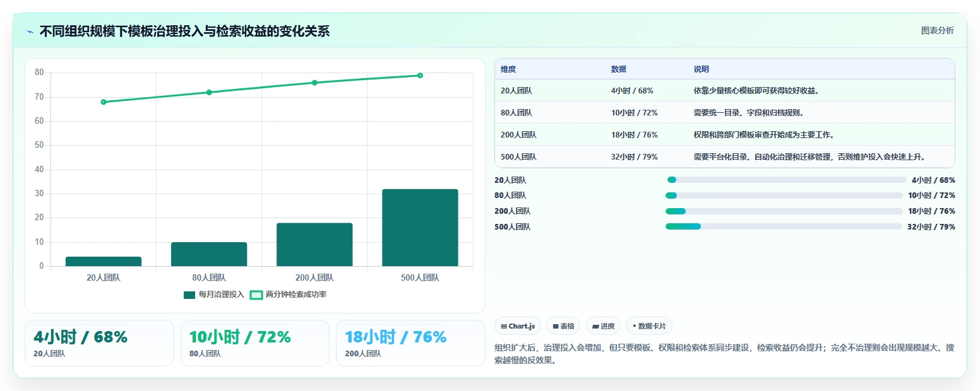Click the 80人团队 progress bar

(784, 195)
